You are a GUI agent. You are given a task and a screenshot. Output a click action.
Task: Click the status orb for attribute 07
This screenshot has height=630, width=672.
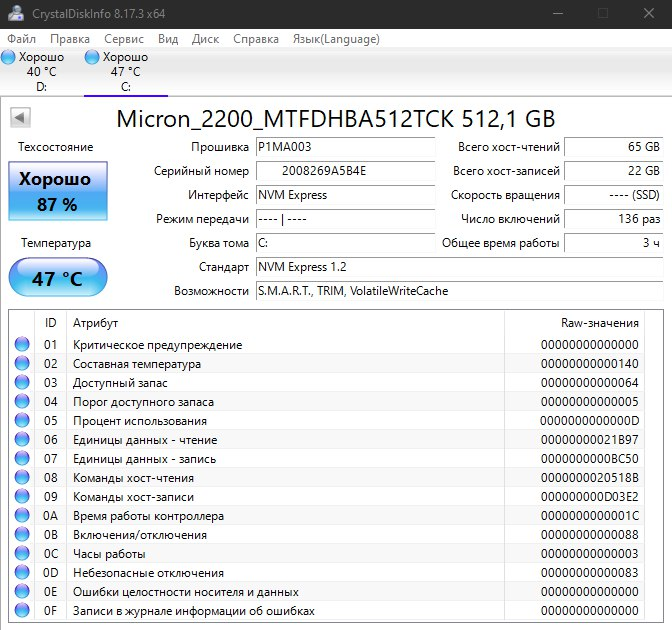pos(22,458)
